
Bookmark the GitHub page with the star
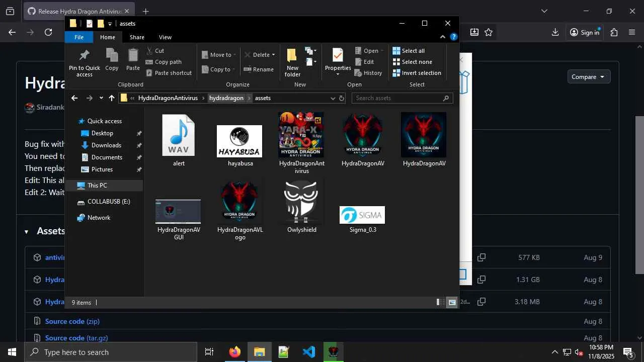(489, 32)
